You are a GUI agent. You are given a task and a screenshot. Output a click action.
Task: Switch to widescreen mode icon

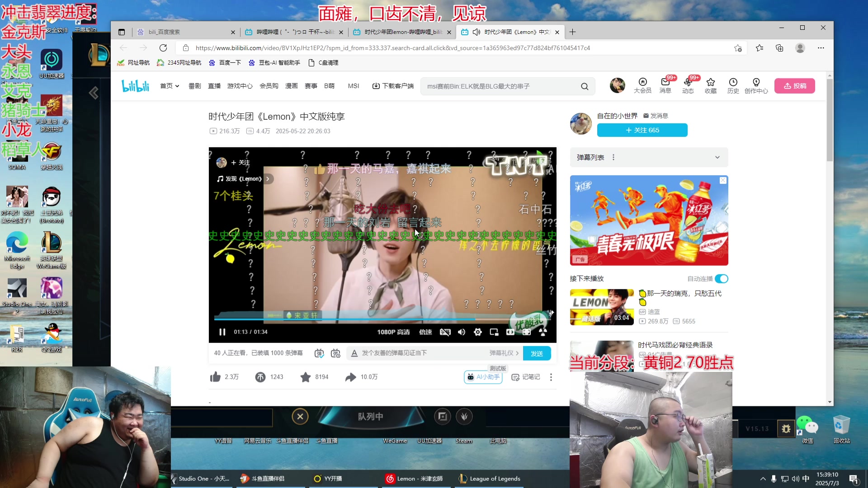click(510, 332)
